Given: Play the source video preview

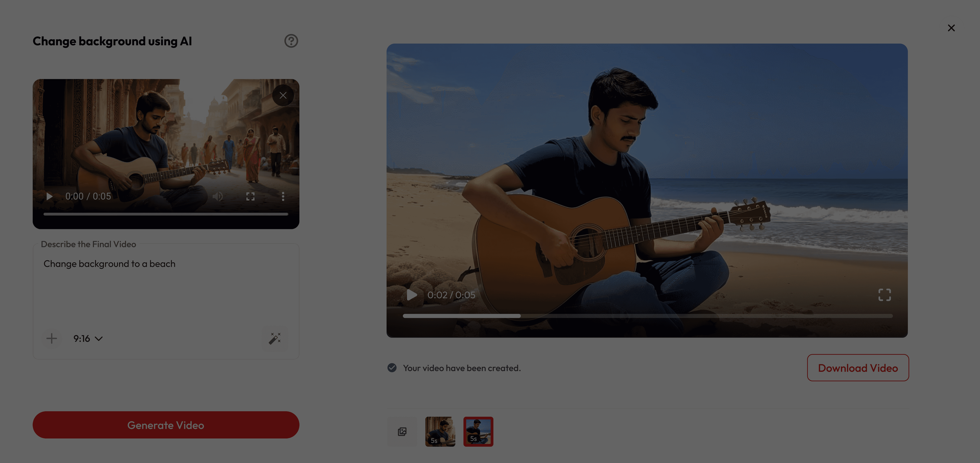Looking at the screenshot, I should (49, 197).
